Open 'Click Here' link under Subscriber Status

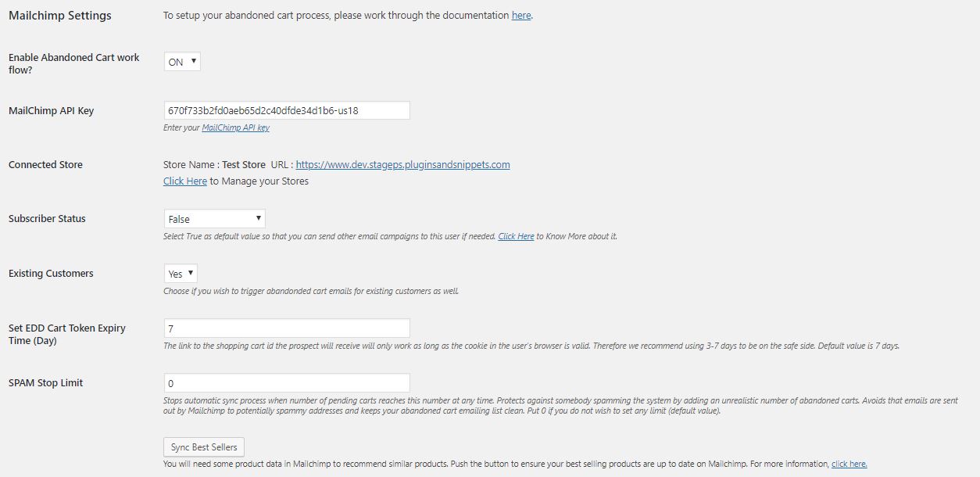(x=517, y=236)
